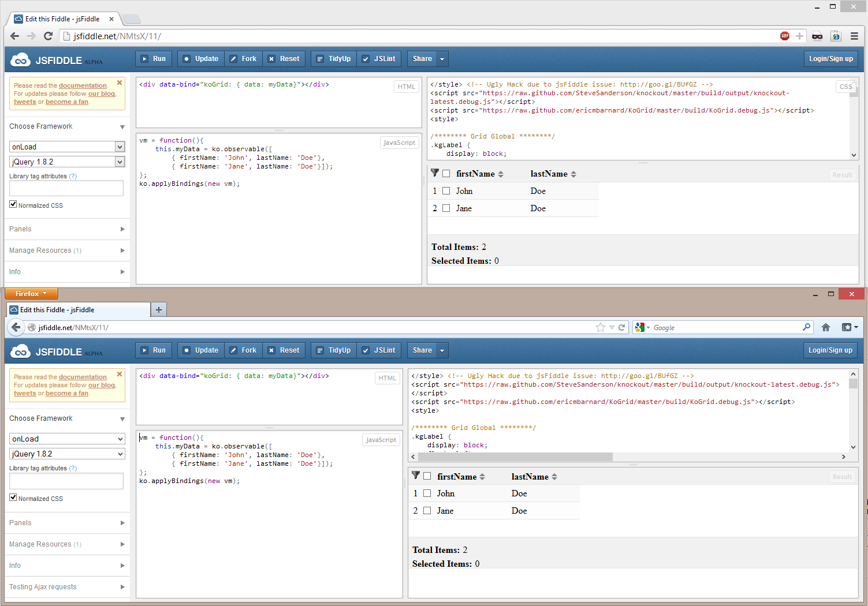
Task: Click Library tag attributes field in Chrome window
Action: tap(66, 188)
